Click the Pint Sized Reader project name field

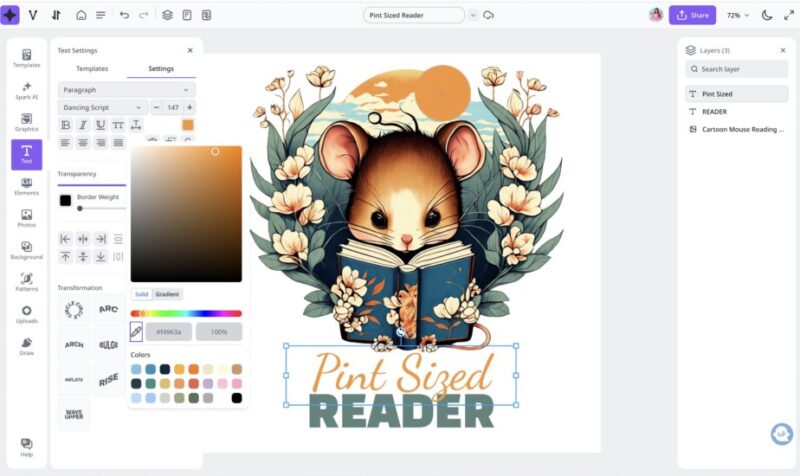(x=414, y=15)
